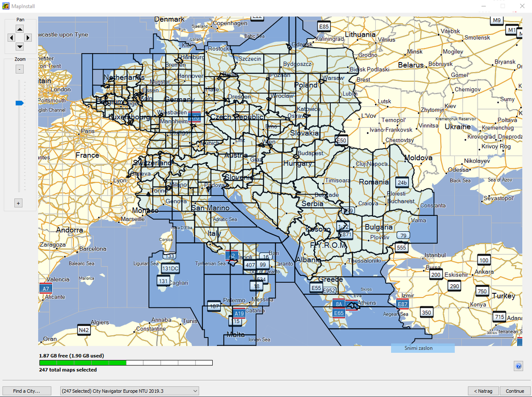Image resolution: width=532 pixels, height=397 pixels.
Task: Click the E50 road shield near Slovakia
Action: (x=341, y=140)
